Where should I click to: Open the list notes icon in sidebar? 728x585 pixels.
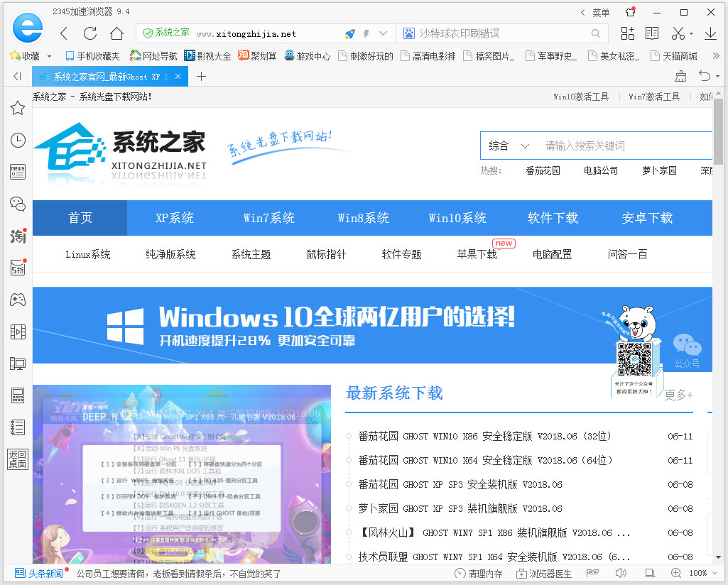pos(18,427)
